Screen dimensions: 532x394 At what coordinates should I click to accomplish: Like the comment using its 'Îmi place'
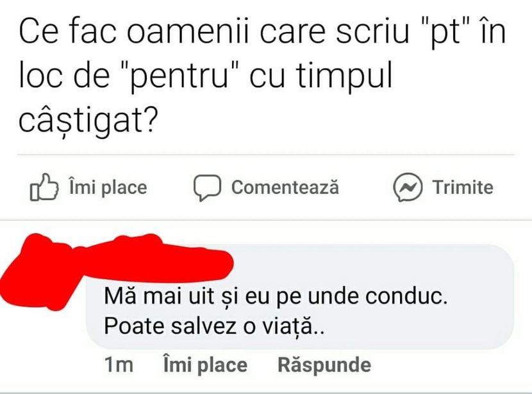pos(205,365)
